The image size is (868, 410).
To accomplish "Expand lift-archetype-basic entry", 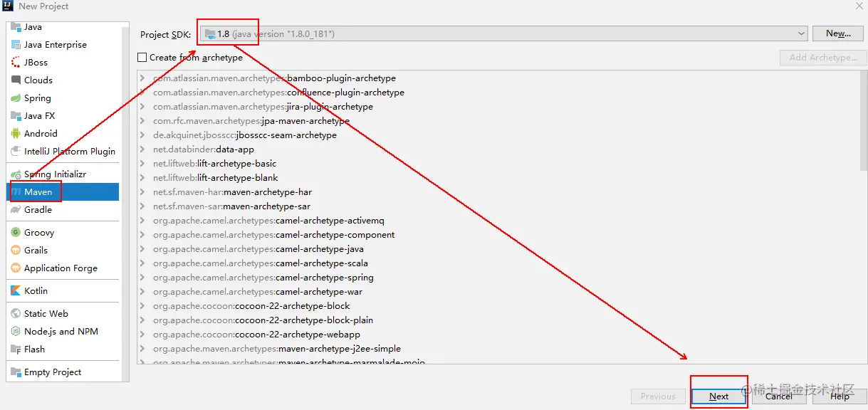I will click(x=143, y=164).
